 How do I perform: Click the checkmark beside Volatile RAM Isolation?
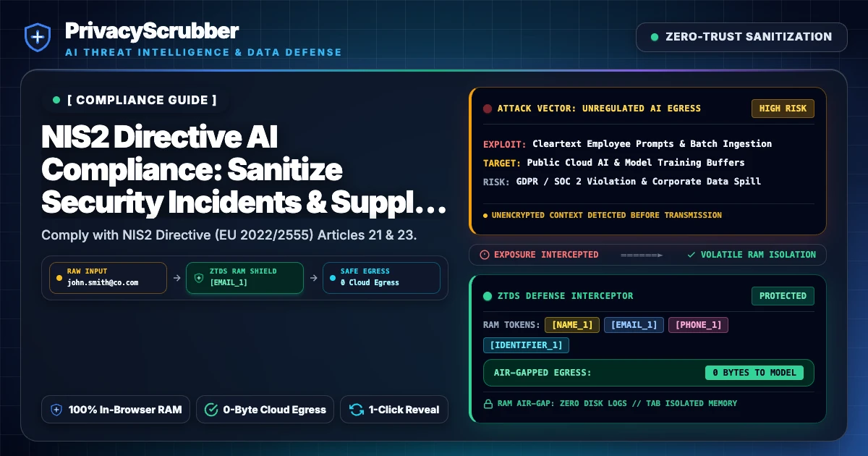pos(692,255)
